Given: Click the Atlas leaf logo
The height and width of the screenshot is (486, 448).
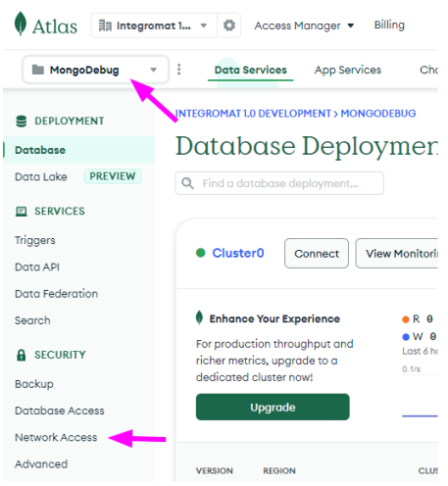Looking at the screenshot, I should [x=21, y=24].
